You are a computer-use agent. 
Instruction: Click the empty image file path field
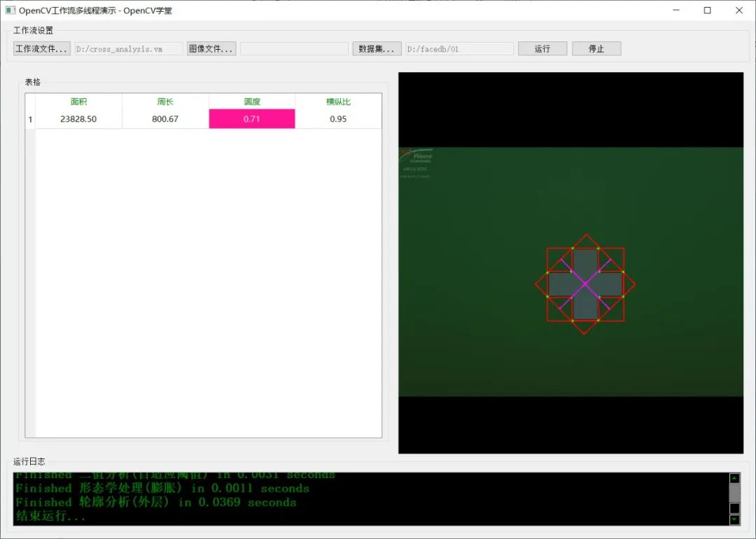pos(294,48)
